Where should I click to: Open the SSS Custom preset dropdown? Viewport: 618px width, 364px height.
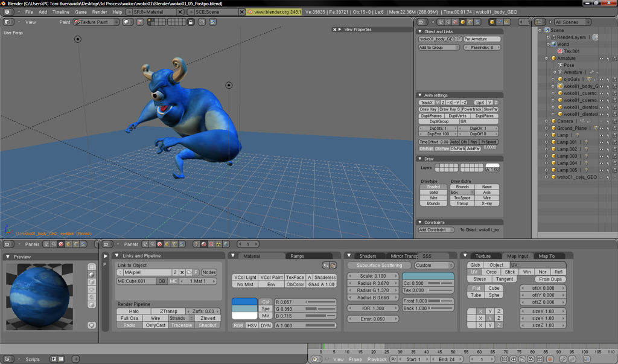click(x=435, y=266)
